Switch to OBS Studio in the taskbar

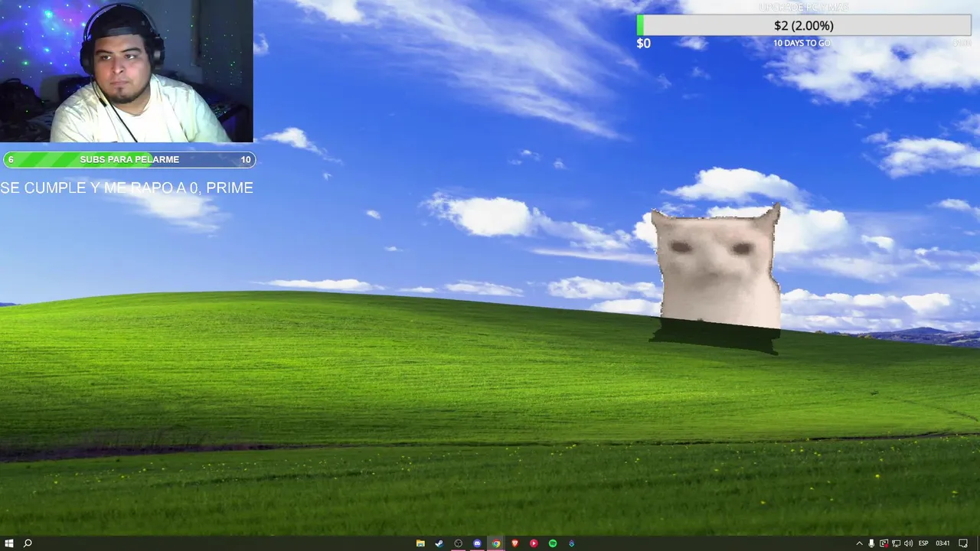point(458,543)
